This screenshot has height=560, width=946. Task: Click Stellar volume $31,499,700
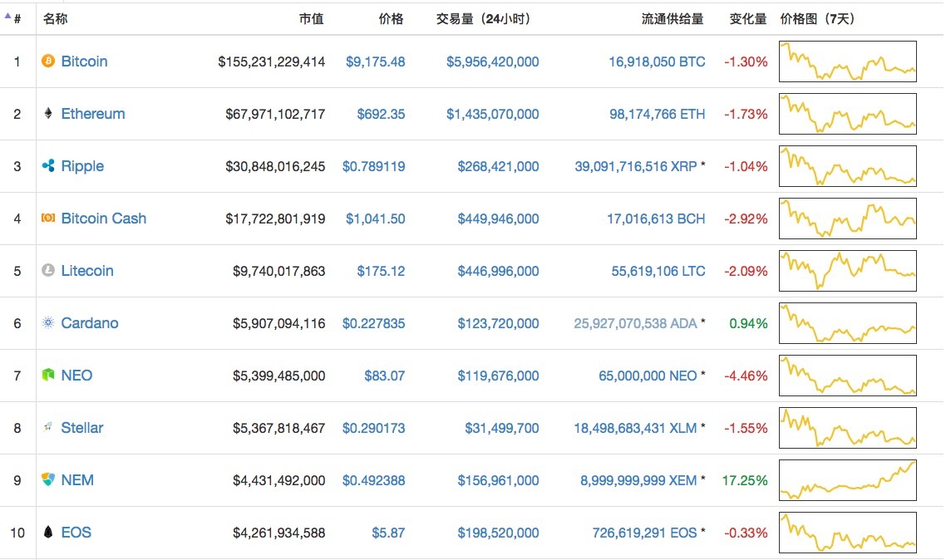(x=501, y=429)
